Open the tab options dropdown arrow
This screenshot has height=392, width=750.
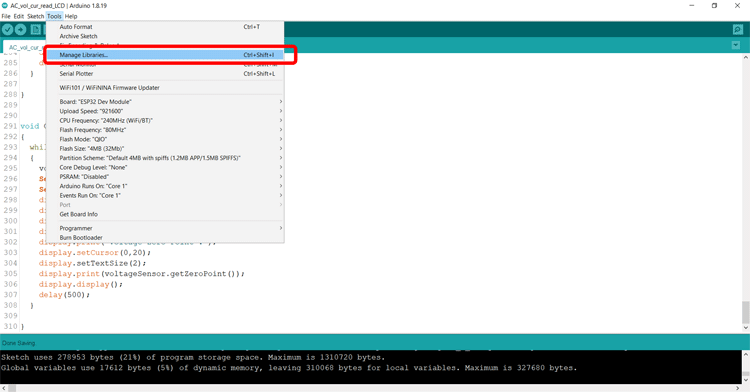pyautogui.click(x=736, y=45)
